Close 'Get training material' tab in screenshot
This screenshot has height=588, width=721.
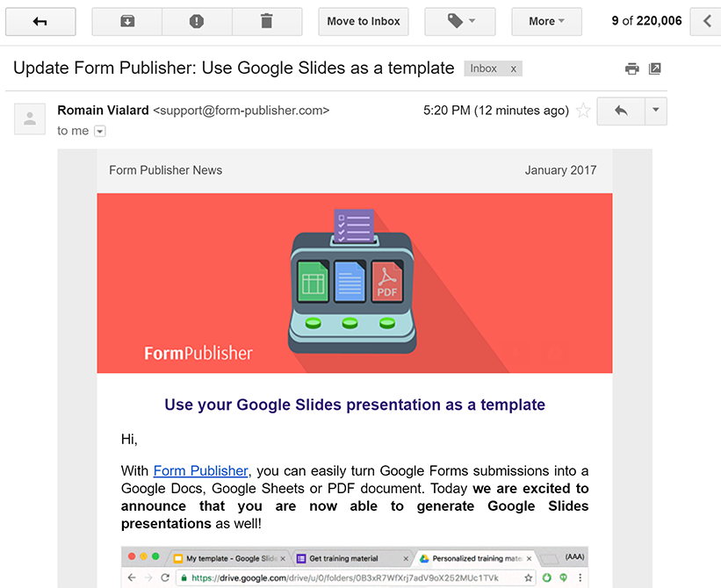[x=406, y=558]
